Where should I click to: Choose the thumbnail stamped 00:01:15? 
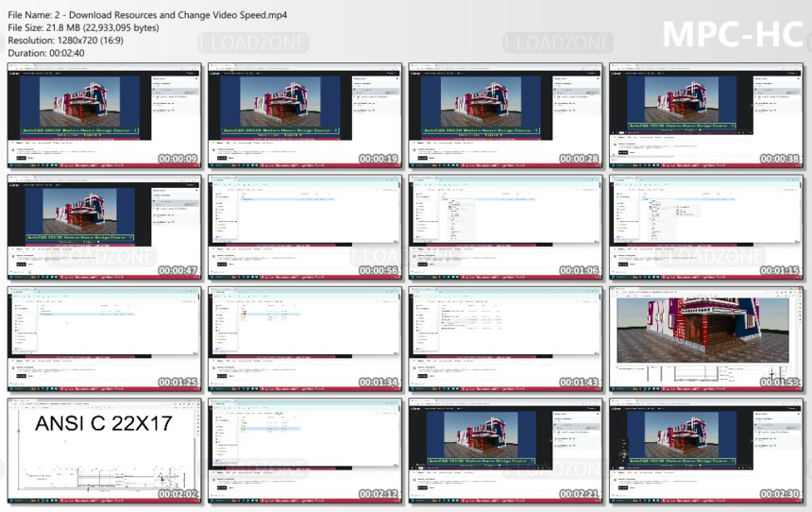tap(706, 228)
